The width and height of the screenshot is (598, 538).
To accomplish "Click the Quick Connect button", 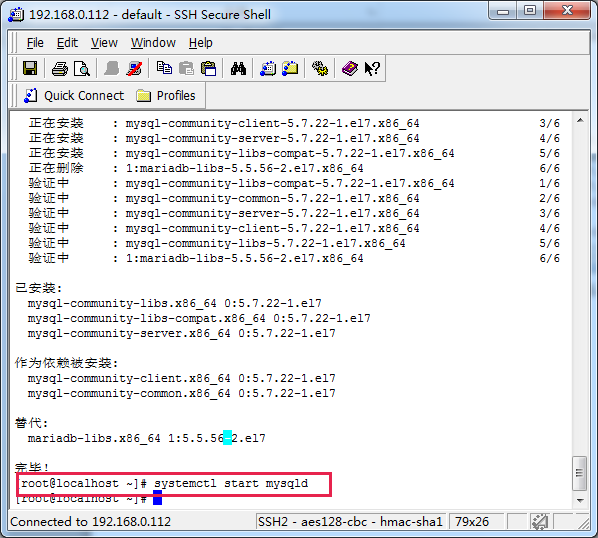I will (x=74, y=95).
